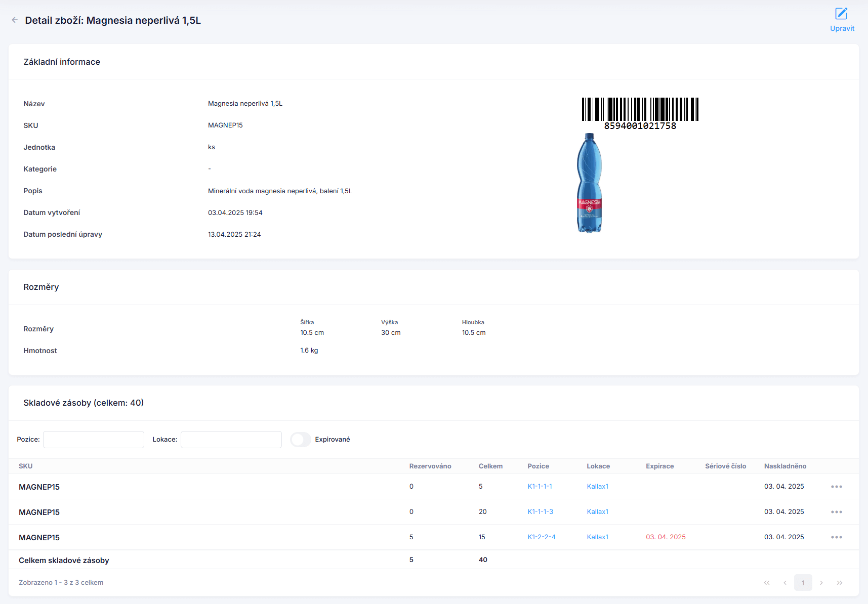Focus the Lokace filter field
The height and width of the screenshot is (604, 868).
point(231,440)
